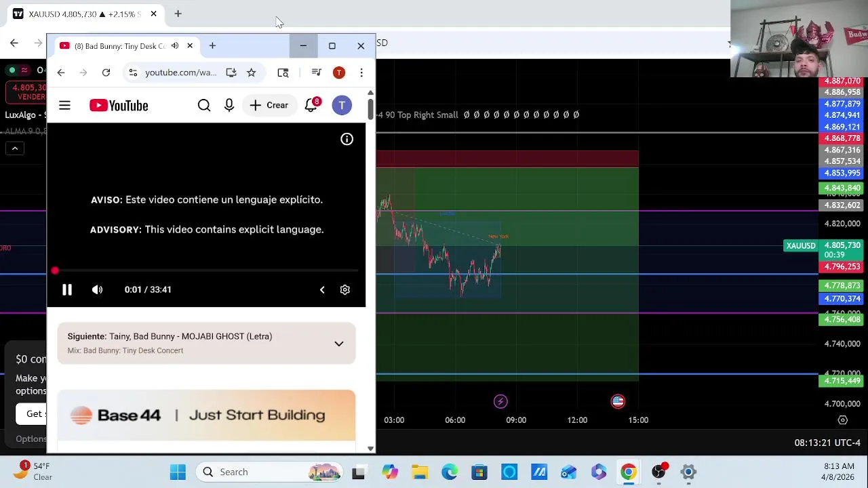The height and width of the screenshot is (488, 868).
Task: Pause the YouTube video
Action: point(67,289)
